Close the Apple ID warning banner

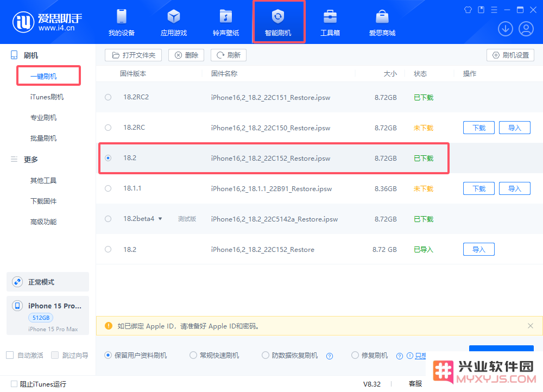click(530, 326)
